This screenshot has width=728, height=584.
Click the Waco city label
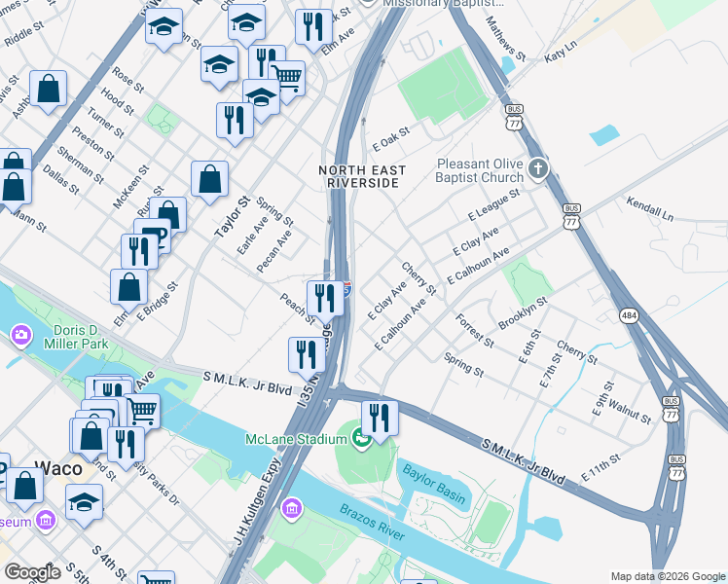[59, 468]
